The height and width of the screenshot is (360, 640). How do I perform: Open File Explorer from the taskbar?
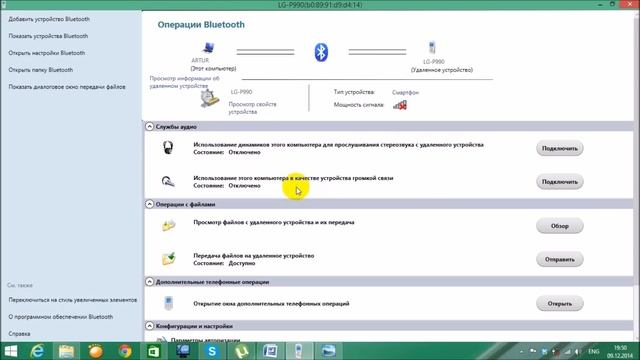66,351
